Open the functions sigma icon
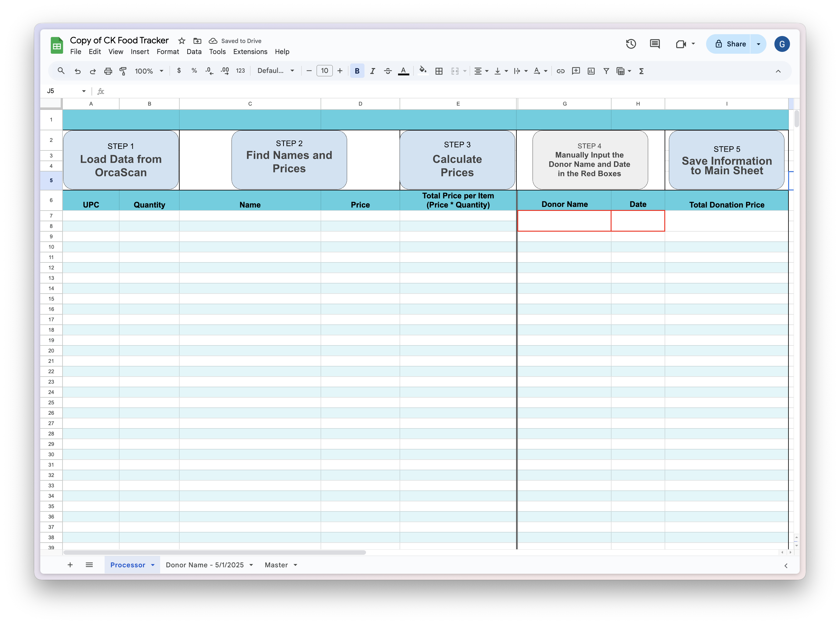Image resolution: width=840 pixels, height=625 pixels. (x=641, y=71)
